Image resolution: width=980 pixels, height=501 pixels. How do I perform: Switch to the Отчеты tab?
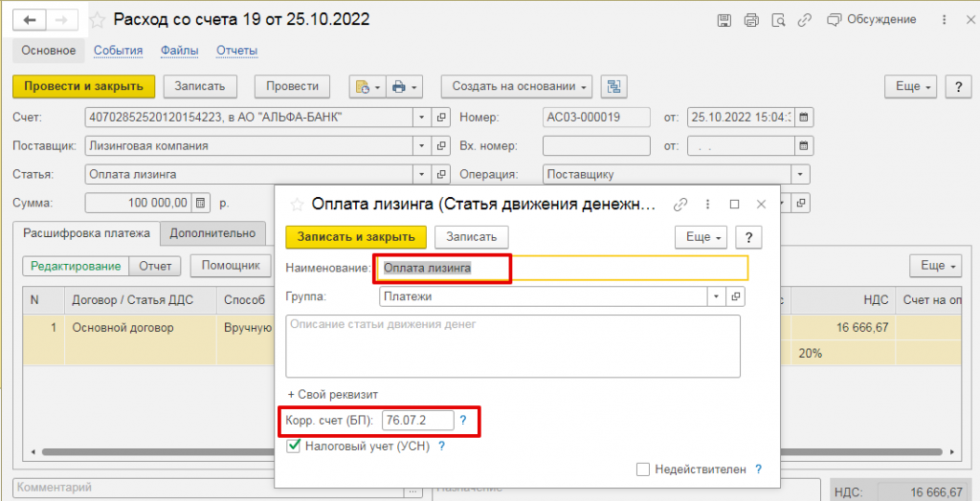click(x=237, y=51)
